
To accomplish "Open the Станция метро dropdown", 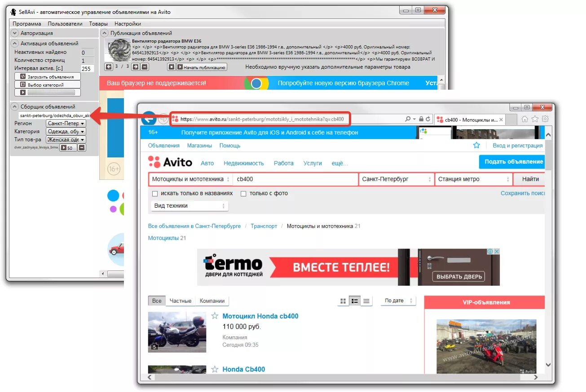I will [473, 179].
